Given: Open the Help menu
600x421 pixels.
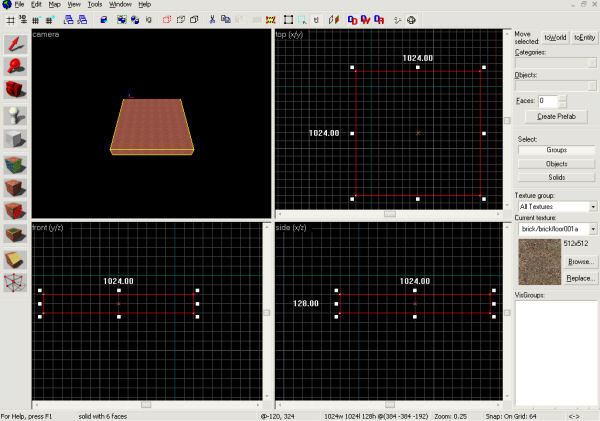Looking at the screenshot, I should 144,5.
